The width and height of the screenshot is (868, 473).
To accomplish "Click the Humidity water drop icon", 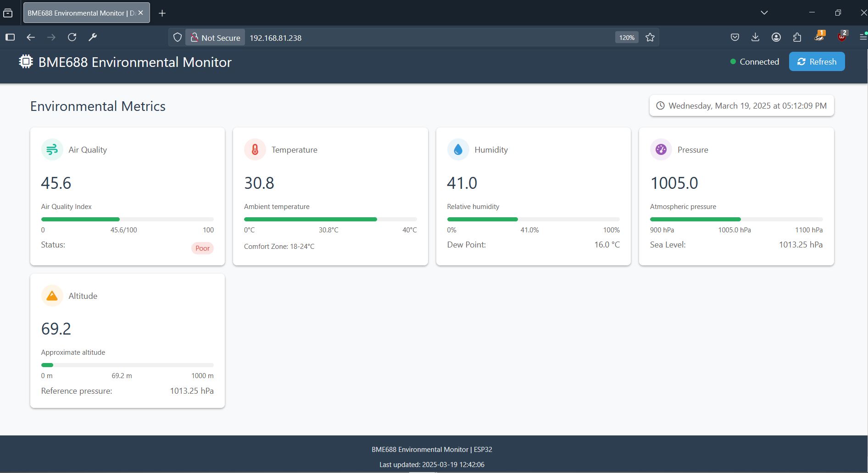I will tap(458, 149).
